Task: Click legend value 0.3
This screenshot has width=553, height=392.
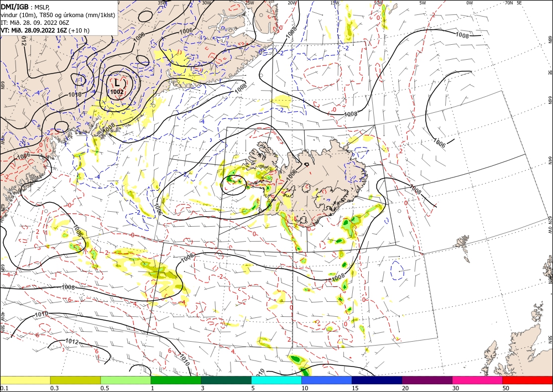Action: (x=54, y=388)
